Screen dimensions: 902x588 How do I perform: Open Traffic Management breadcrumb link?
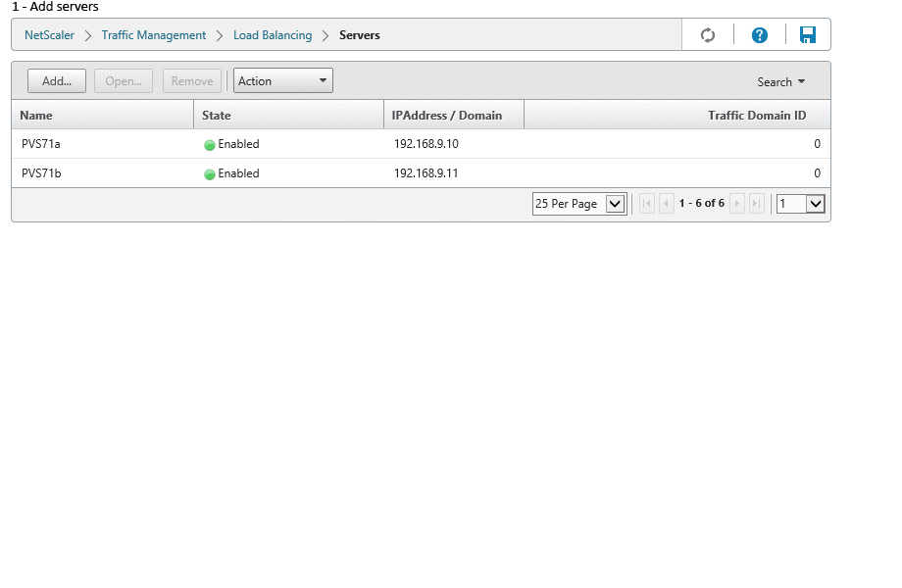pos(154,35)
